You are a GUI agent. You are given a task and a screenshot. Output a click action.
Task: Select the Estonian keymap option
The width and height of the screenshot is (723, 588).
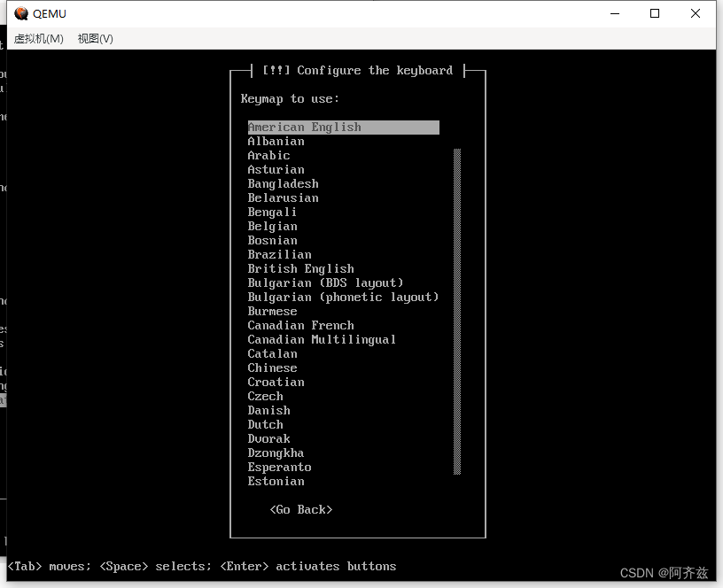point(276,481)
